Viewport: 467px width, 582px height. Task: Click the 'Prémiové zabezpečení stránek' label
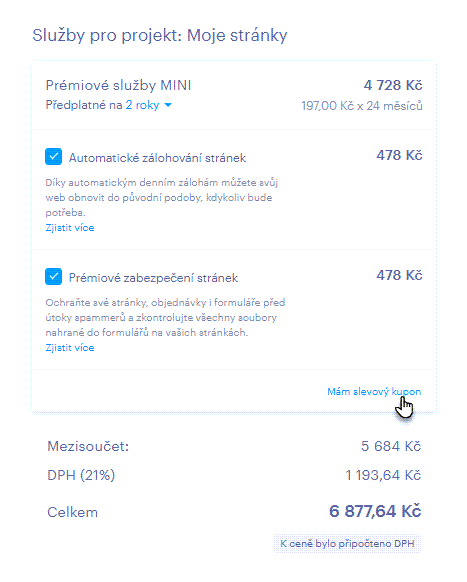(x=153, y=278)
